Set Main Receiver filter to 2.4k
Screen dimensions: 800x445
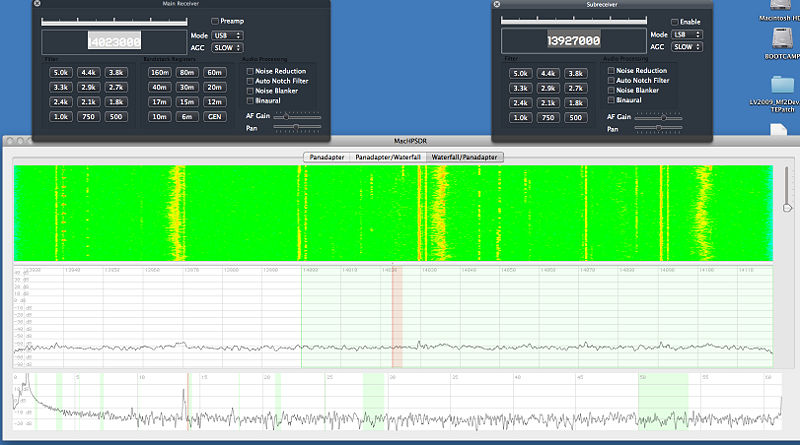[60, 102]
